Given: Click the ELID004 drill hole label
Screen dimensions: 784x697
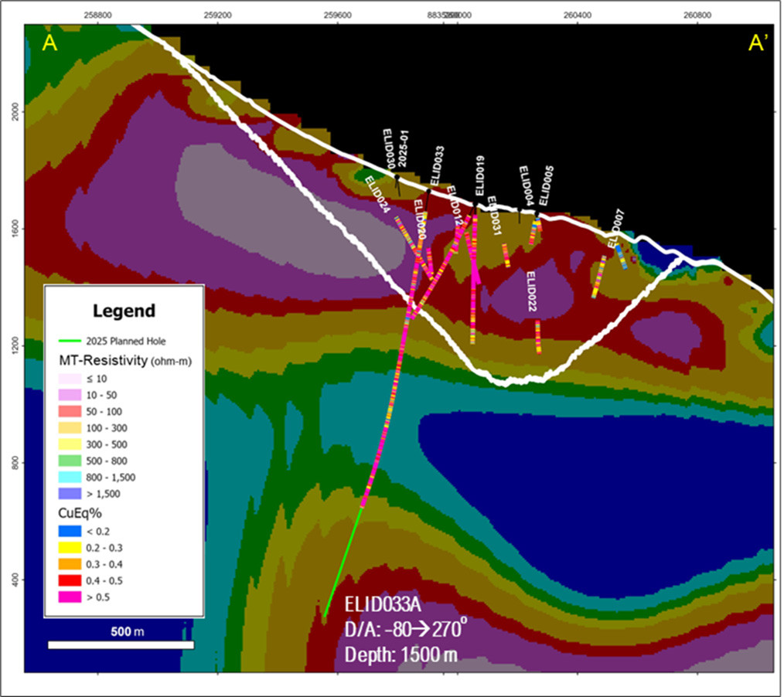Looking at the screenshot, I should pyautogui.click(x=527, y=186).
